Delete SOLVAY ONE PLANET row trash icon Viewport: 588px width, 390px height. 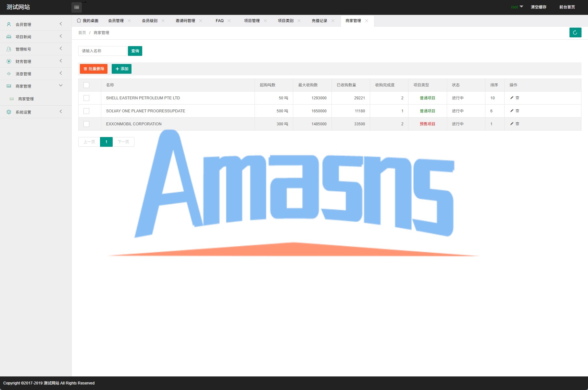pos(518,111)
